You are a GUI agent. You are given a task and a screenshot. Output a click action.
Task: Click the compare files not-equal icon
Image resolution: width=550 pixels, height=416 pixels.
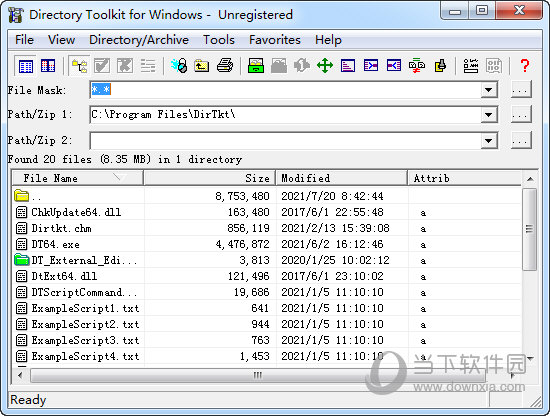click(417, 66)
